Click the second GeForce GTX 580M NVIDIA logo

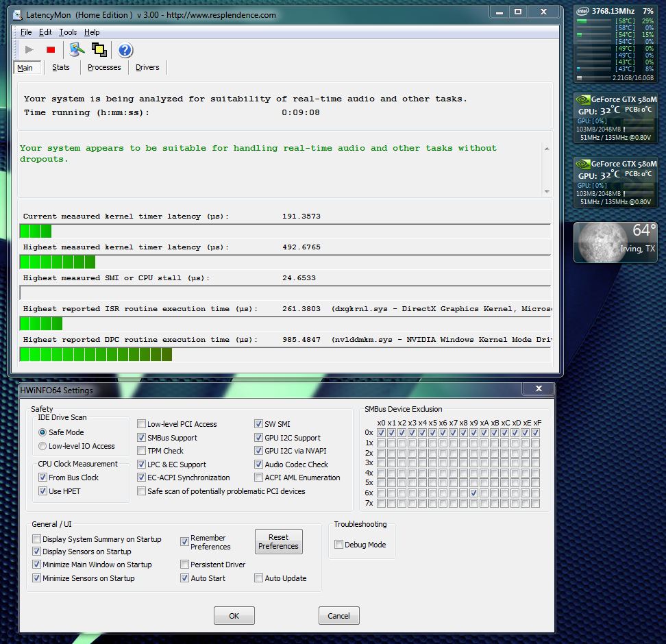(x=582, y=164)
